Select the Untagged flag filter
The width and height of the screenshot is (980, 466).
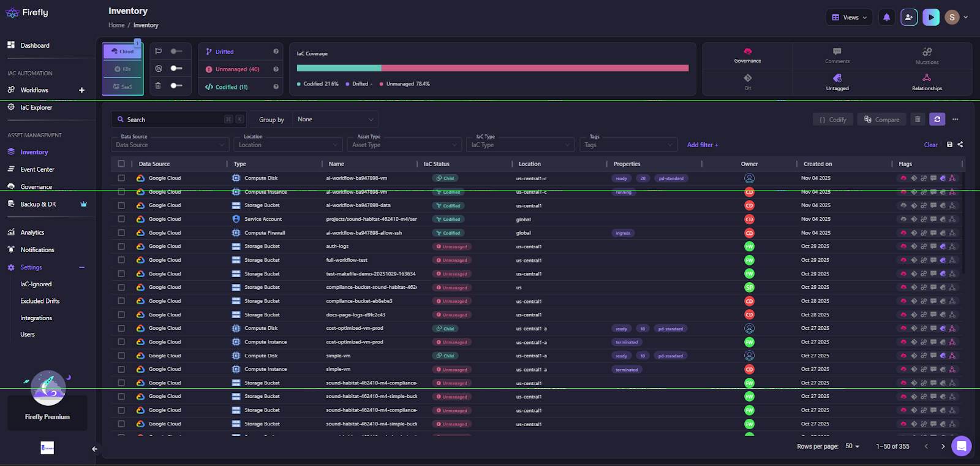pyautogui.click(x=837, y=82)
